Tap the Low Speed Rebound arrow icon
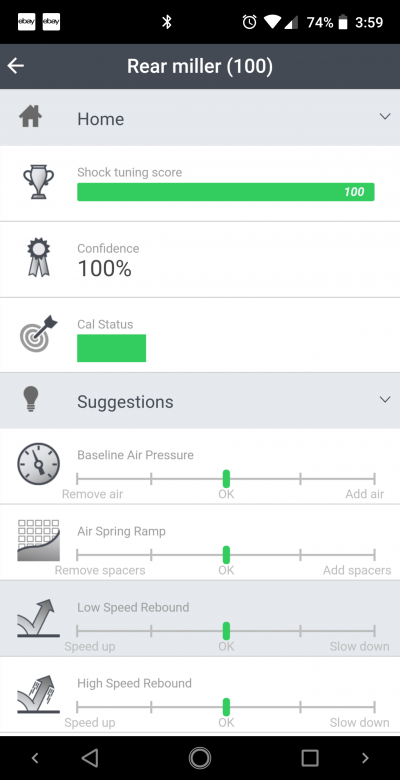 point(38,617)
